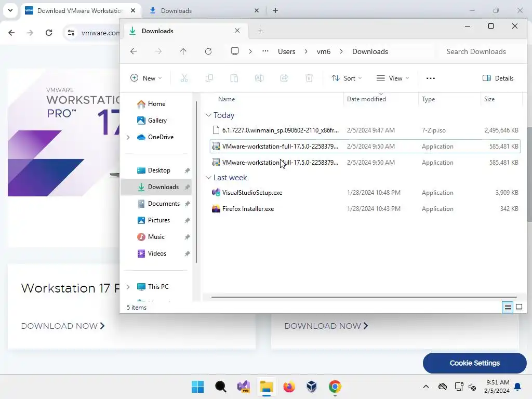Open VirtualBox from the taskbar
The height and width of the screenshot is (399, 532).
pyautogui.click(x=312, y=387)
